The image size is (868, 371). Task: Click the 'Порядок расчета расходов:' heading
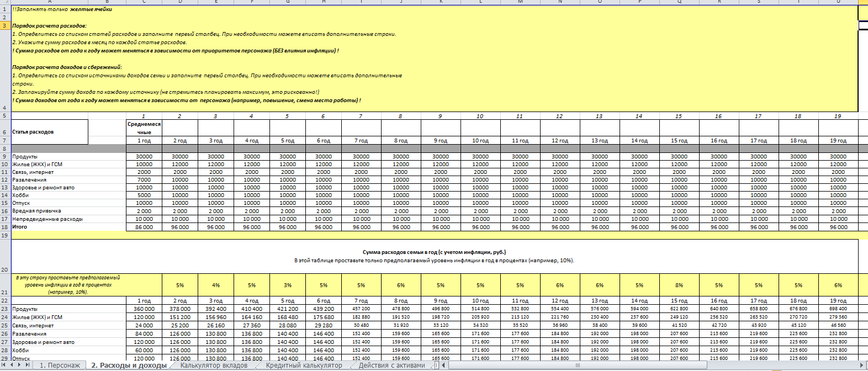(50, 26)
